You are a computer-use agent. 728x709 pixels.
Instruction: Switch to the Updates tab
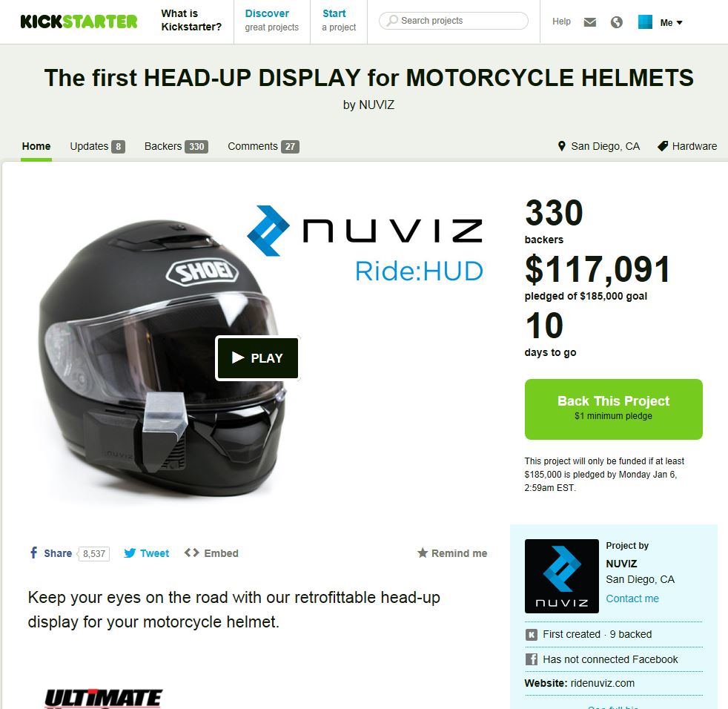[x=97, y=146]
